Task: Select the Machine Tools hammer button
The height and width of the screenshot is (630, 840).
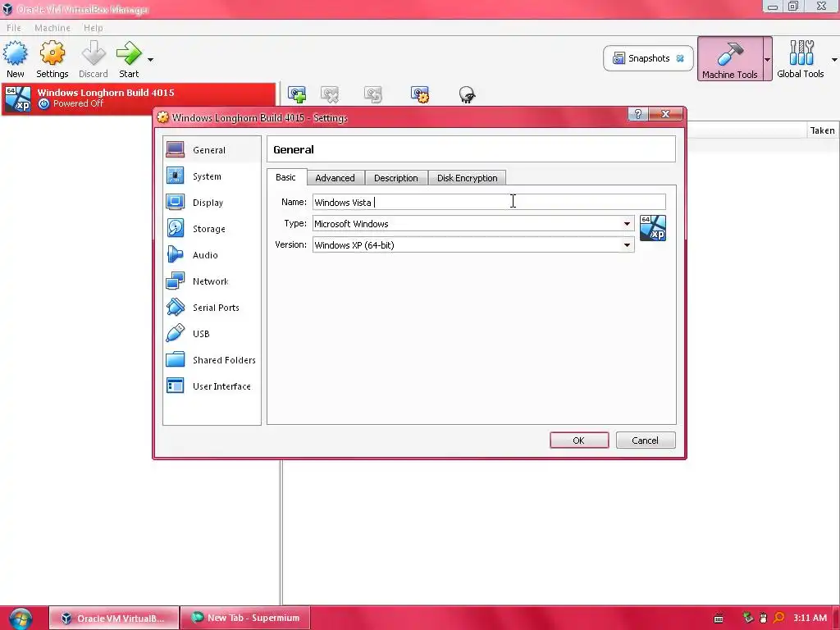Action: tap(729, 59)
